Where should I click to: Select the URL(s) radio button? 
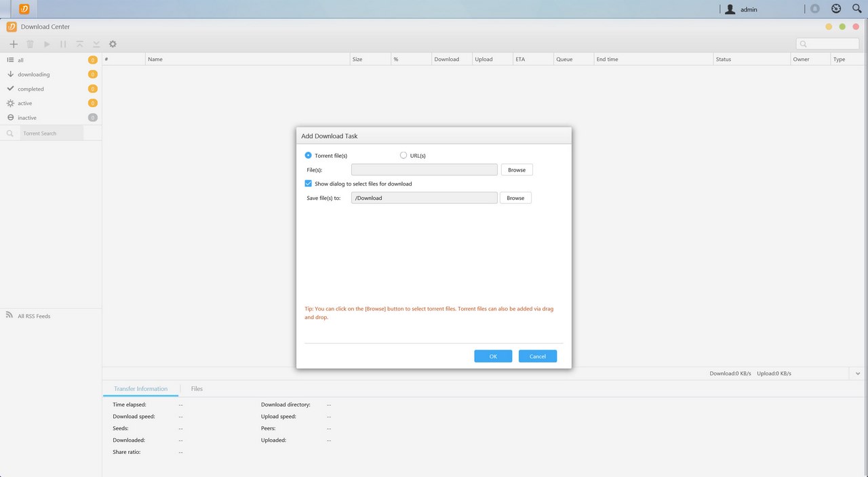(403, 155)
